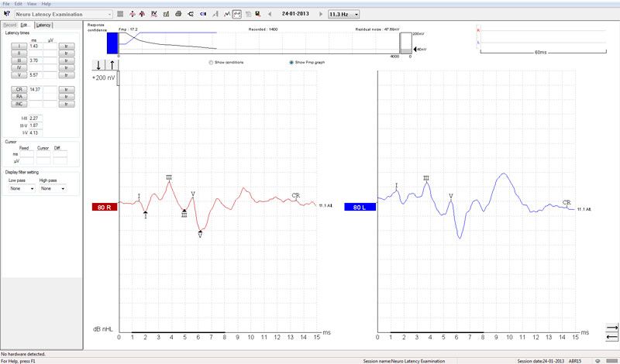Go to previous session arrow by date

coord(269,15)
